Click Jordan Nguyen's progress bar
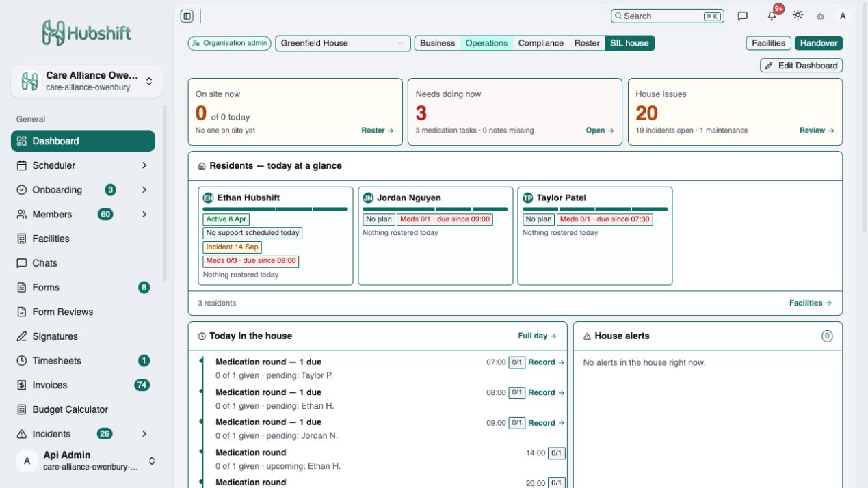Viewport: 868px width, 488px height. 436,209
